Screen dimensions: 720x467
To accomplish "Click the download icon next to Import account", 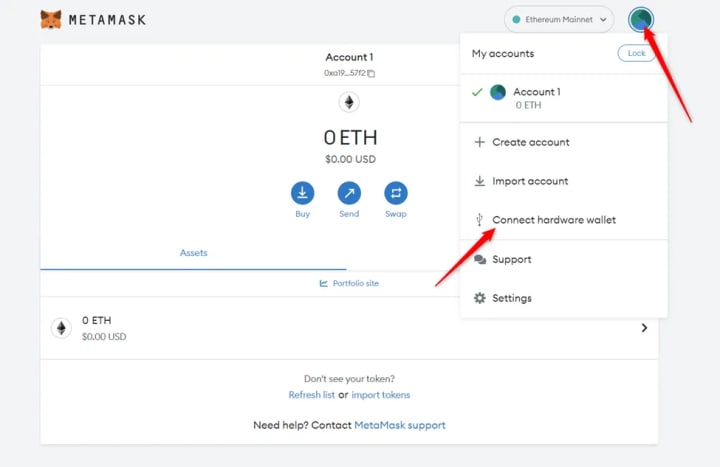I will click(x=479, y=181).
